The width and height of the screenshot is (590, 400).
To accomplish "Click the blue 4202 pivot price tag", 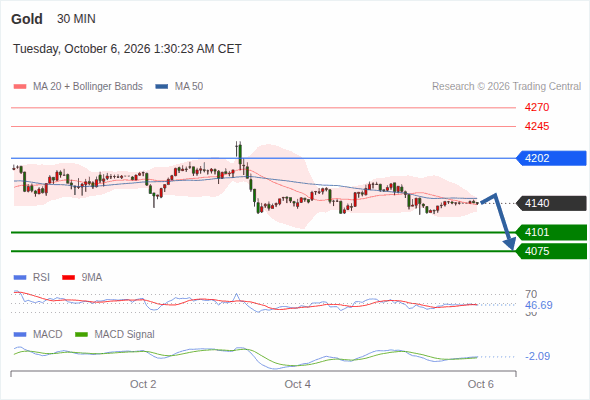I will coord(551,158).
